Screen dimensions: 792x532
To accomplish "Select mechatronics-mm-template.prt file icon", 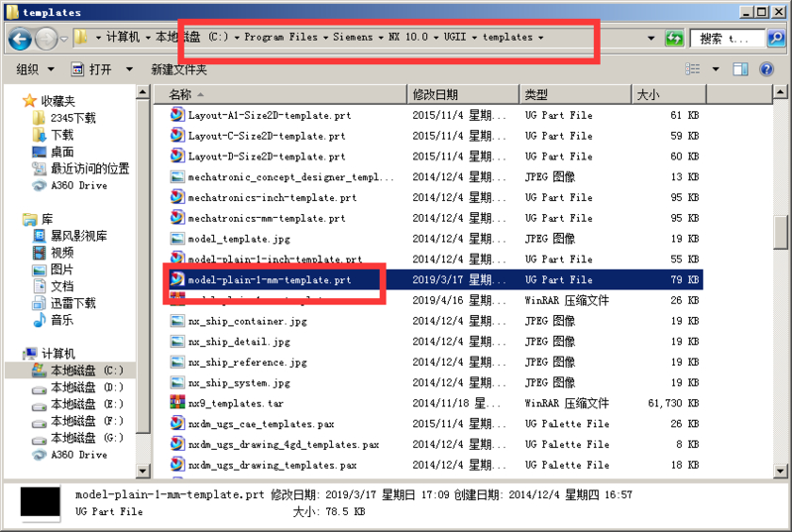I will point(177,218).
